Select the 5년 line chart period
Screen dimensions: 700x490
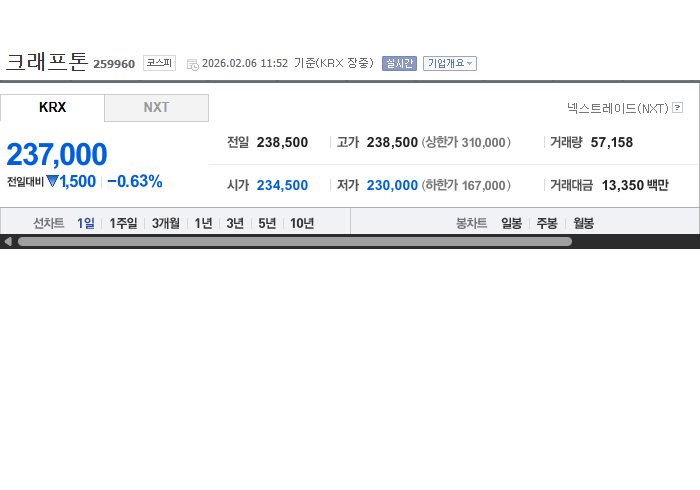point(267,223)
